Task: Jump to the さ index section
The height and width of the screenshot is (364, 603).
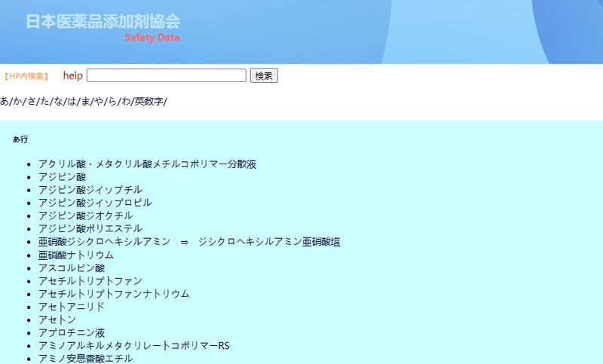Action: pos(32,102)
